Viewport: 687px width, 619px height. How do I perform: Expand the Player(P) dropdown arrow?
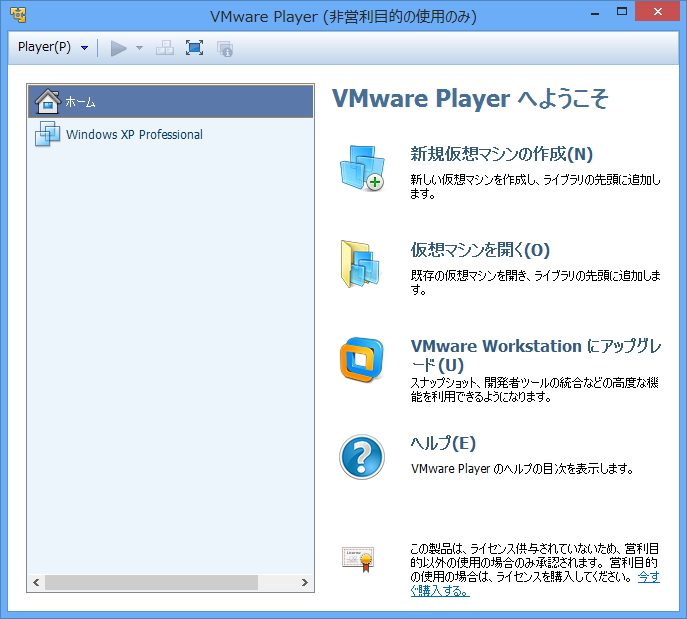(84, 48)
